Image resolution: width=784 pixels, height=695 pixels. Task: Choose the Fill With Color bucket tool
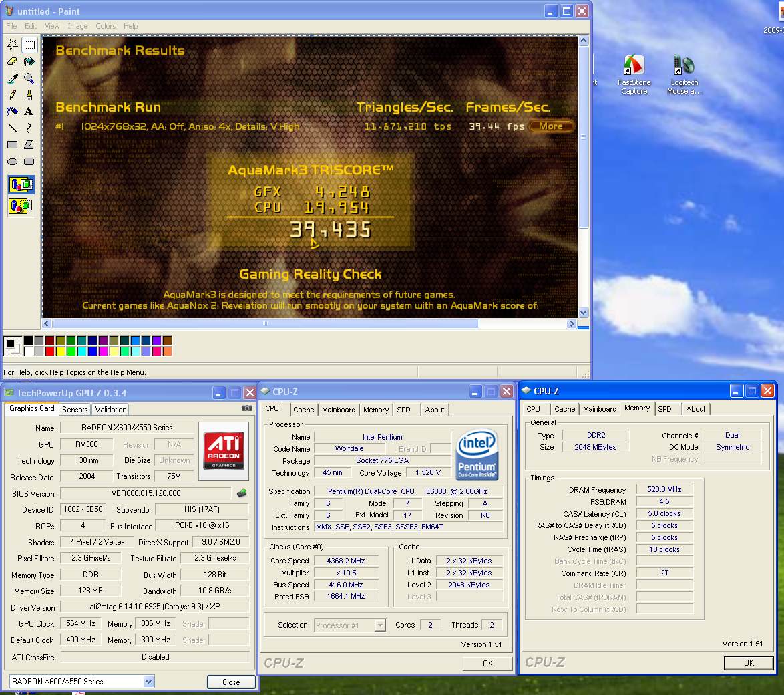pos(29,61)
